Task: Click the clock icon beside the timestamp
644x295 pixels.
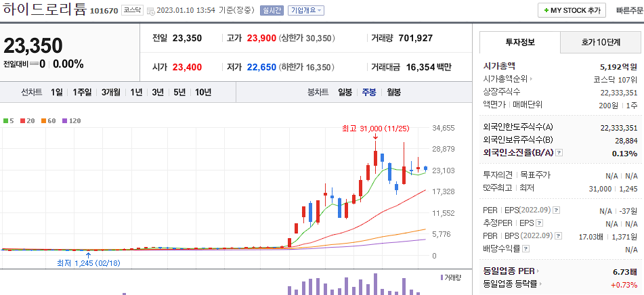Action: [151, 11]
